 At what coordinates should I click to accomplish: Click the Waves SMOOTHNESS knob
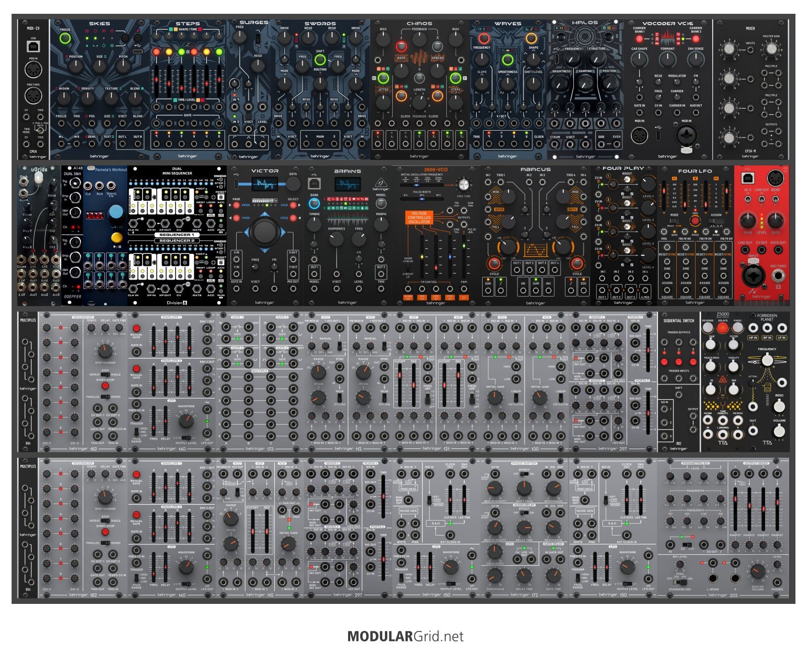(507, 84)
